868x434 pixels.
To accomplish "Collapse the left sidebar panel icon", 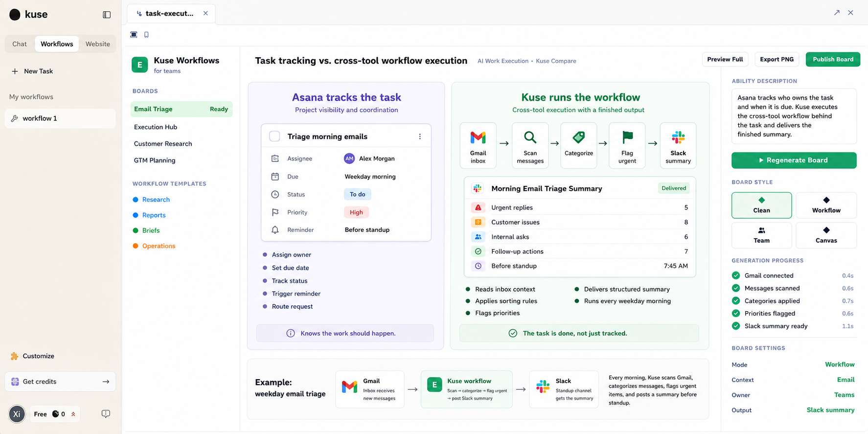I will point(107,15).
